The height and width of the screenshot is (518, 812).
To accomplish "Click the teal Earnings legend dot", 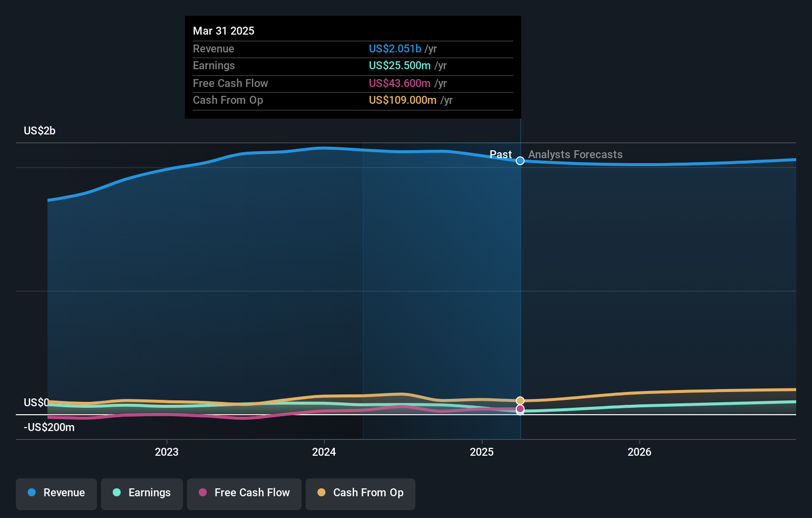I will pyautogui.click(x=116, y=493).
